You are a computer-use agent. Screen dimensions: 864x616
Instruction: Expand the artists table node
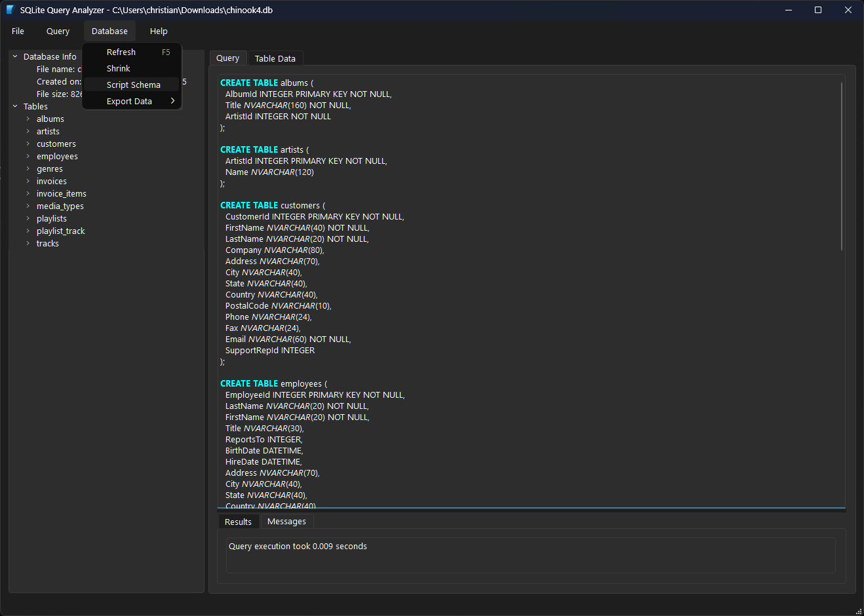pos(28,131)
